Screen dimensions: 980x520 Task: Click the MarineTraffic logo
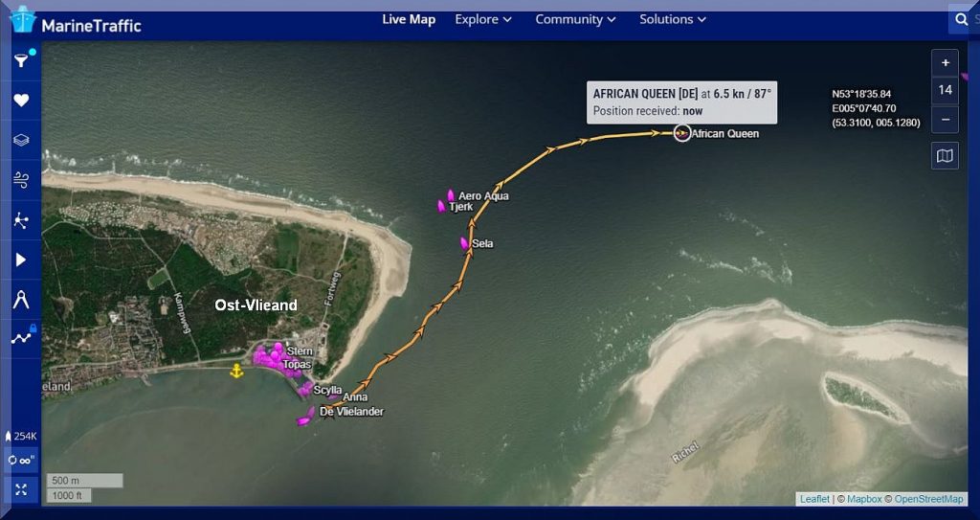click(x=76, y=21)
